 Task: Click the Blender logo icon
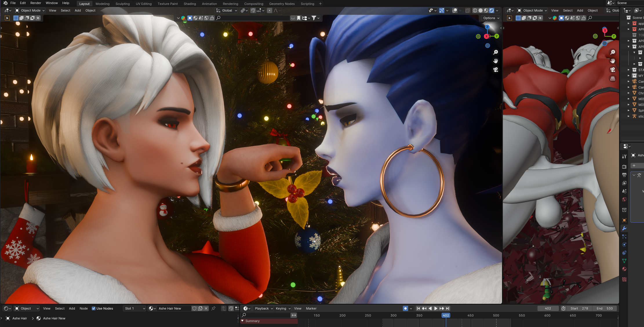[x=5, y=3]
